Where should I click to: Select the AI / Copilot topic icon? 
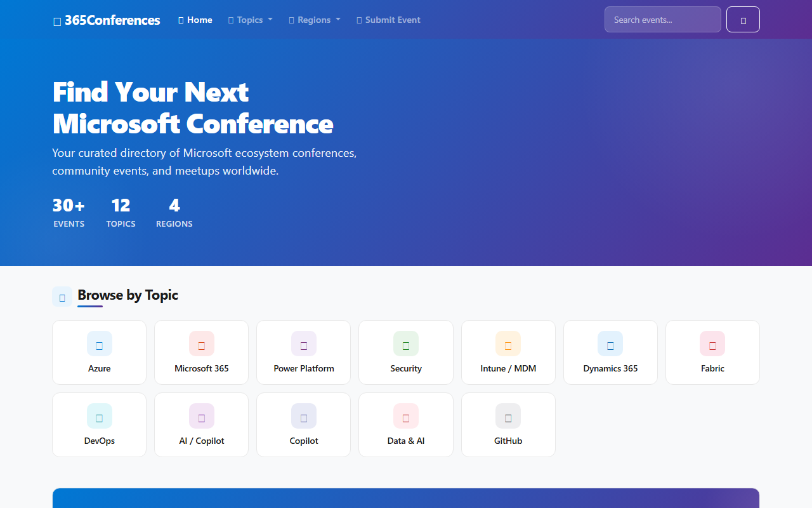coord(202,416)
